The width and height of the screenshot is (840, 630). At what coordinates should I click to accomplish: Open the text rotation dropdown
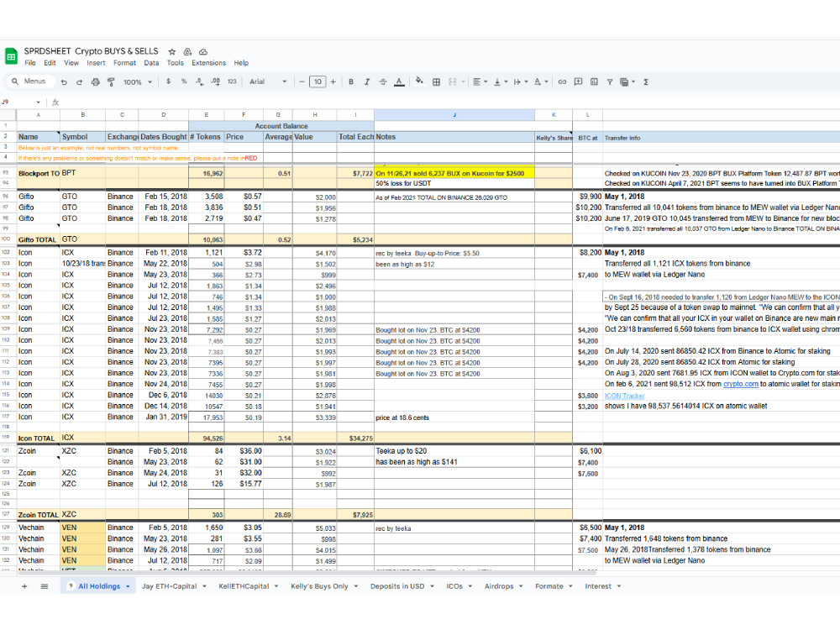pyautogui.click(x=541, y=82)
